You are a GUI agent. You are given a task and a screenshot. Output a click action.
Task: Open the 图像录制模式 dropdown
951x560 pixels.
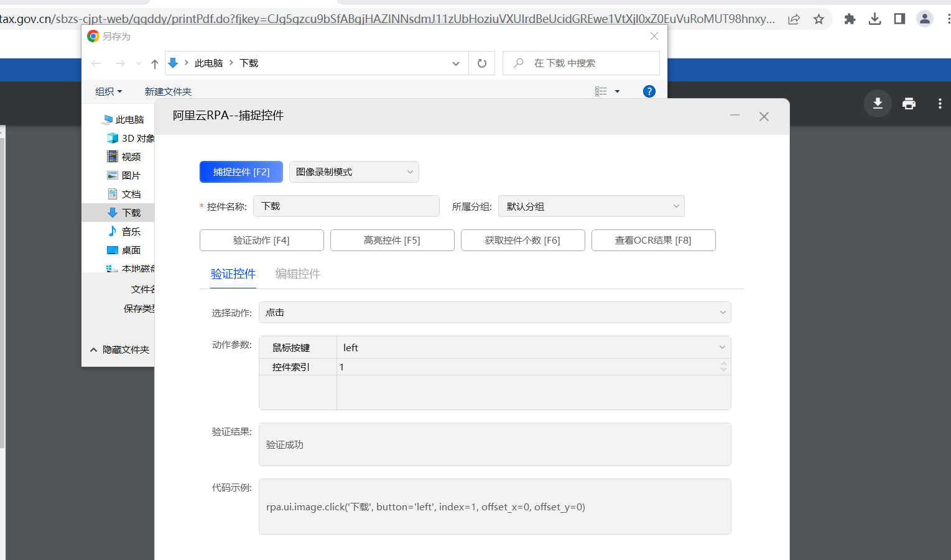[x=354, y=172]
